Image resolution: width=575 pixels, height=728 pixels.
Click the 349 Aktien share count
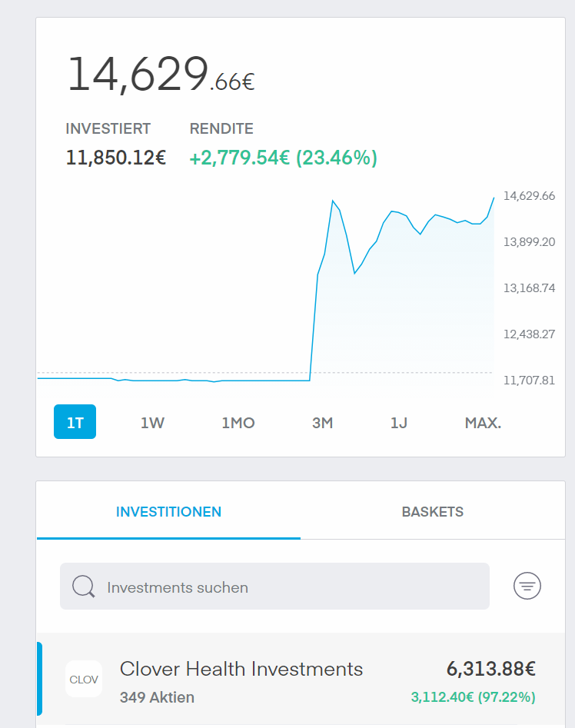(x=157, y=697)
